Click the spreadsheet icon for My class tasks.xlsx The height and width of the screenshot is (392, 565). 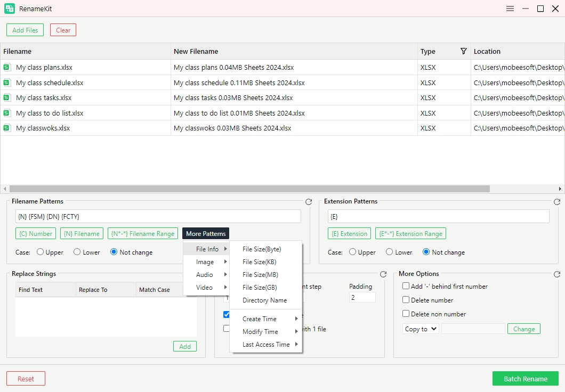click(x=6, y=97)
